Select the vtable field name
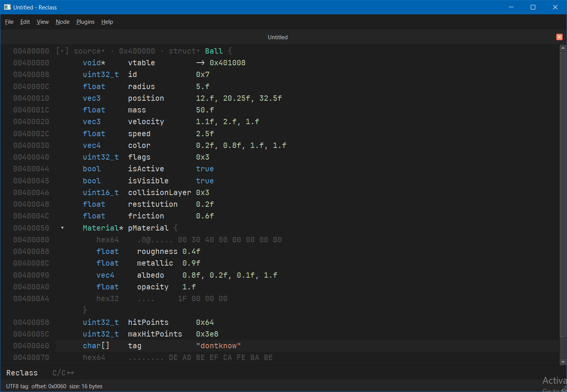 142,63
